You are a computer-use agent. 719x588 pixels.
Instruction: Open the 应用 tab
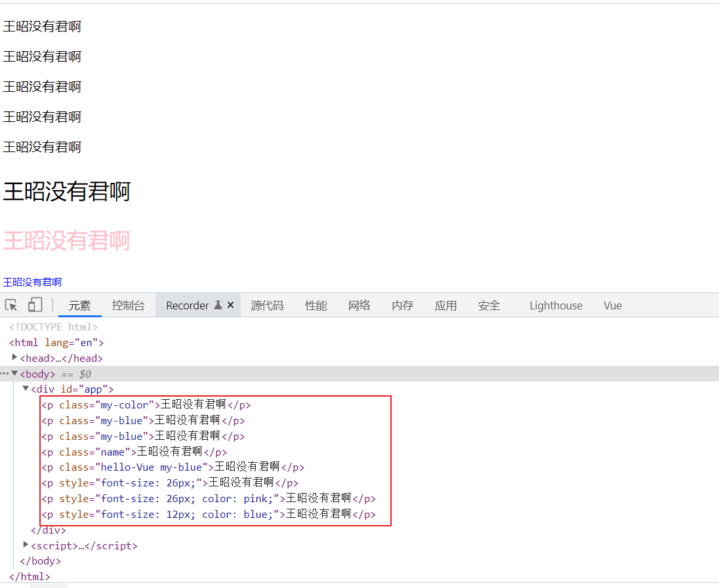coord(445,305)
